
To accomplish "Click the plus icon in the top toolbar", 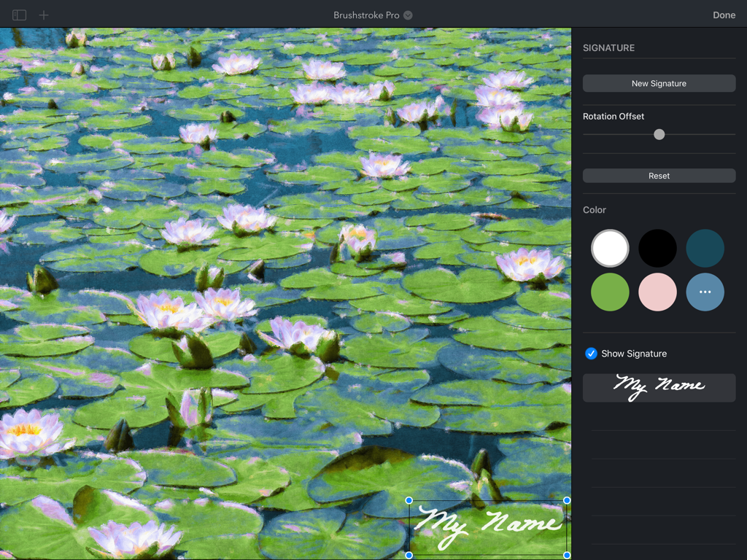I will pos(44,14).
